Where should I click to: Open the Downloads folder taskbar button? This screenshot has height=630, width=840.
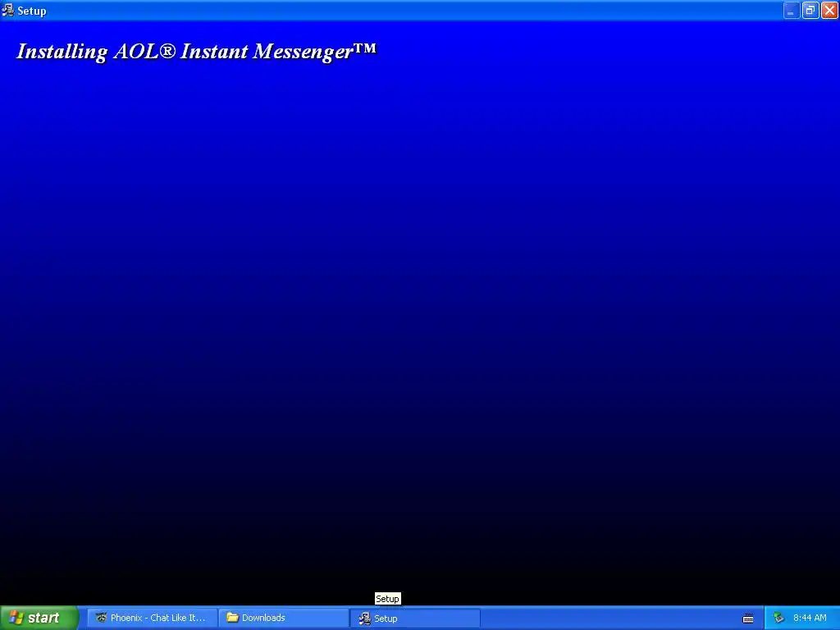coord(284,618)
